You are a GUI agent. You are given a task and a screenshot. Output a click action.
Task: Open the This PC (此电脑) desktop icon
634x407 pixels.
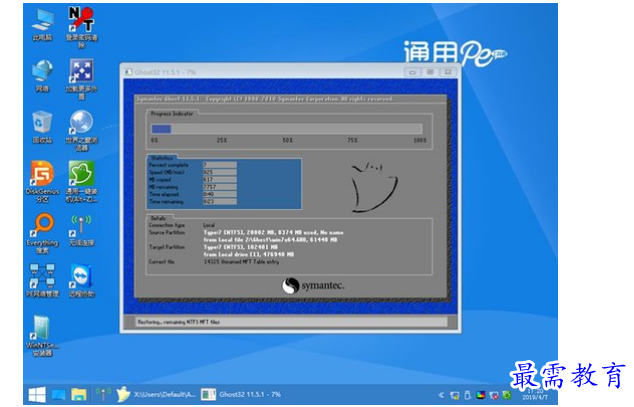point(42,24)
